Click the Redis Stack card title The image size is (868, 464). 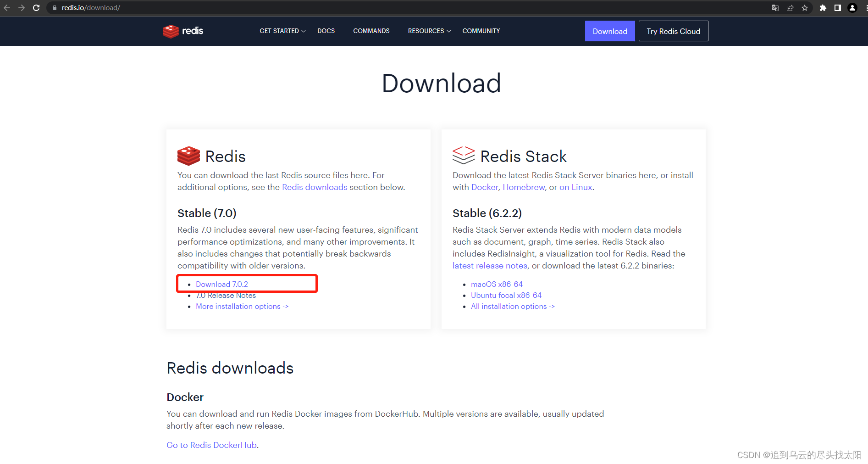coord(523,157)
